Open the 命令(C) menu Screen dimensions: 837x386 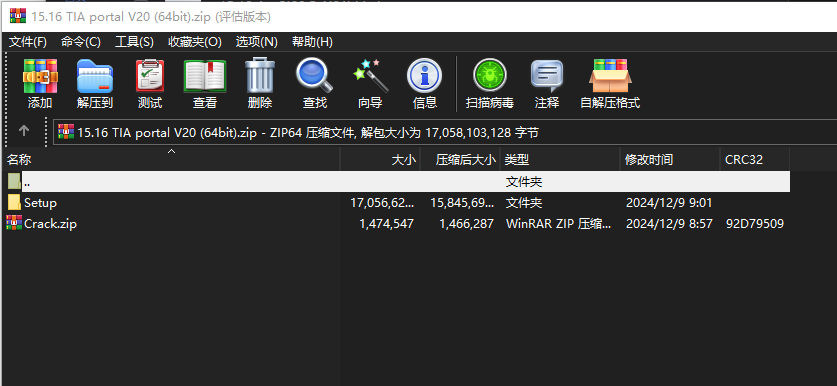(81, 42)
